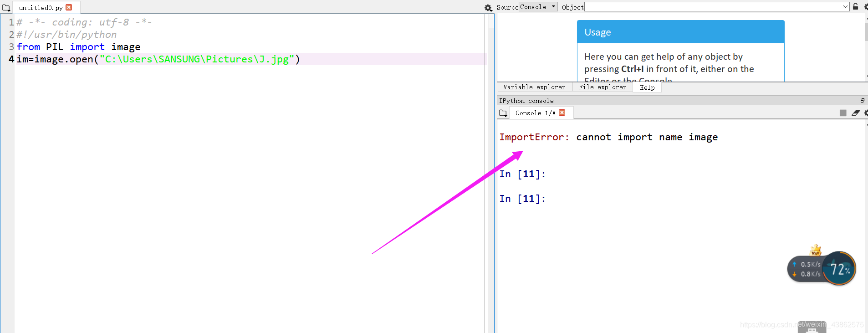Close the untitled0.py editor tab
Screen dimensions: 868x333
[69, 7]
